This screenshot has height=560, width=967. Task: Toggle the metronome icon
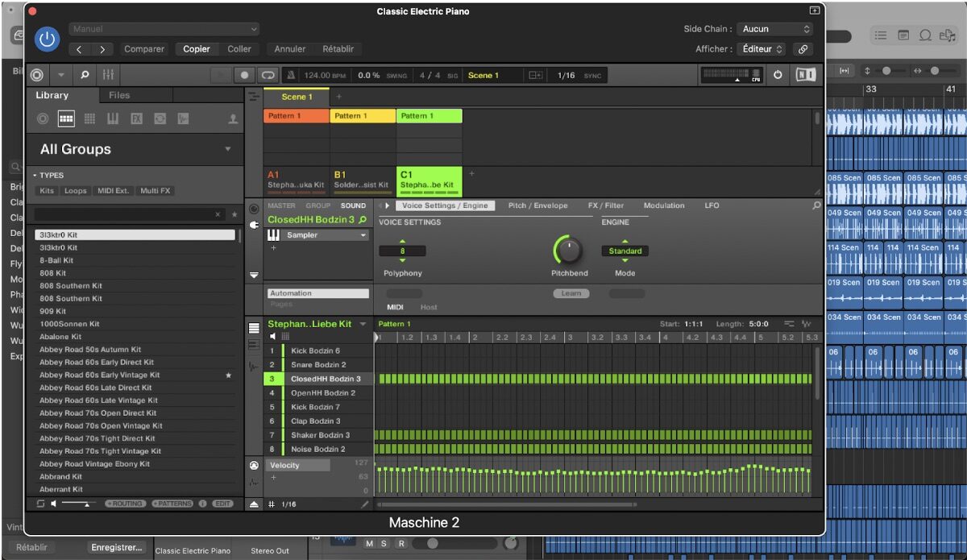point(290,75)
